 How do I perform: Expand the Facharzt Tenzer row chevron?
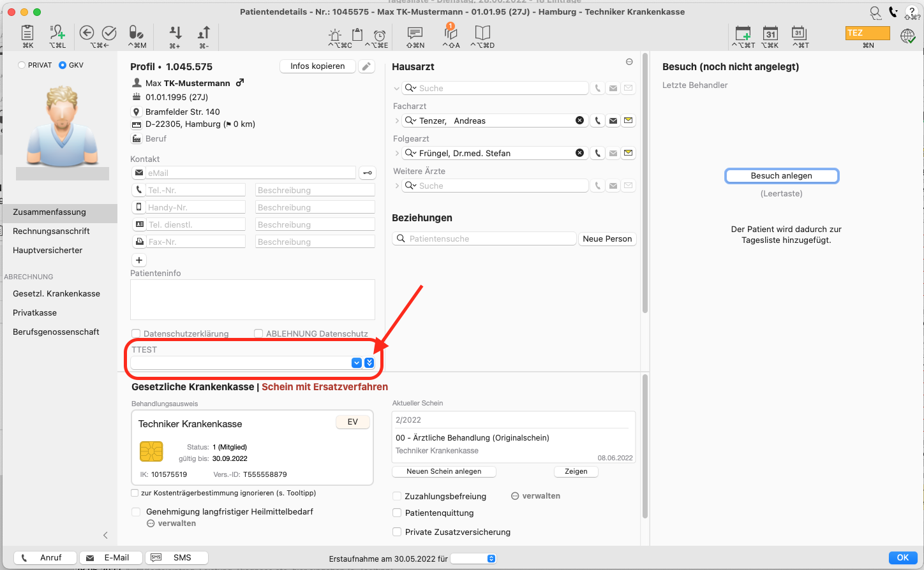click(397, 121)
